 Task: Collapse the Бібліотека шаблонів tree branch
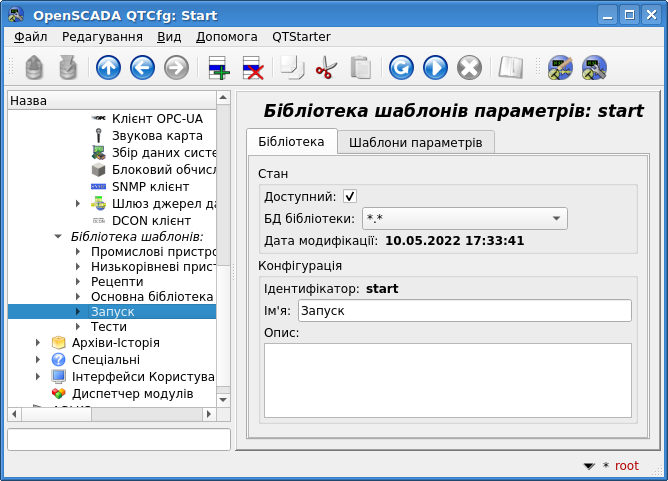click(x=58, y=236)
